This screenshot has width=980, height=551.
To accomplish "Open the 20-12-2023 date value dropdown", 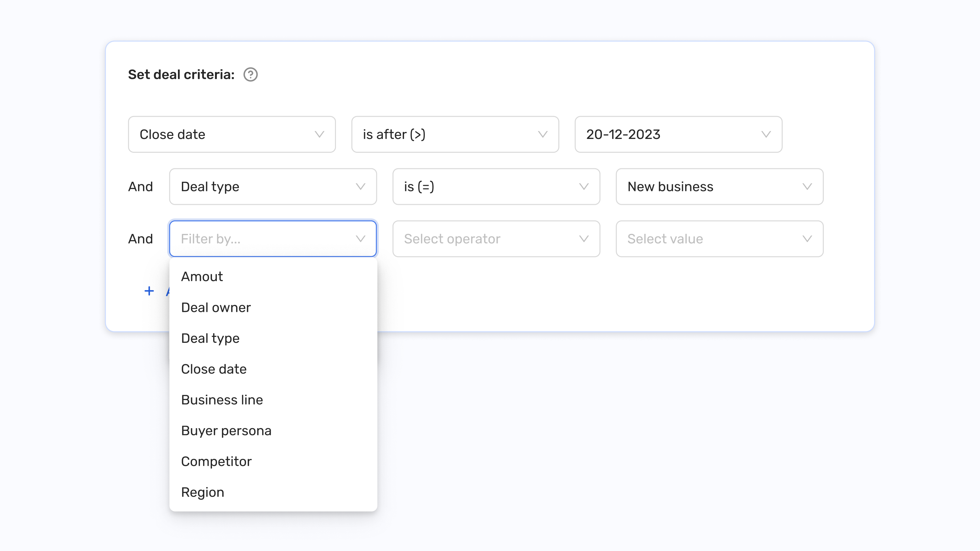I will (677, 134).
